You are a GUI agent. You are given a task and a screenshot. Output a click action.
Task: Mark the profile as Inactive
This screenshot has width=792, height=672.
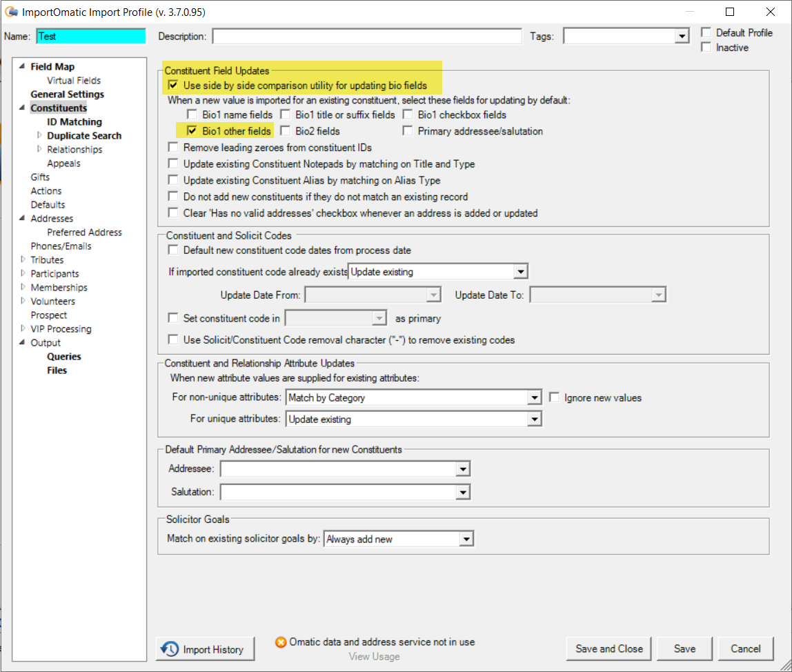(x=706, y=47)
